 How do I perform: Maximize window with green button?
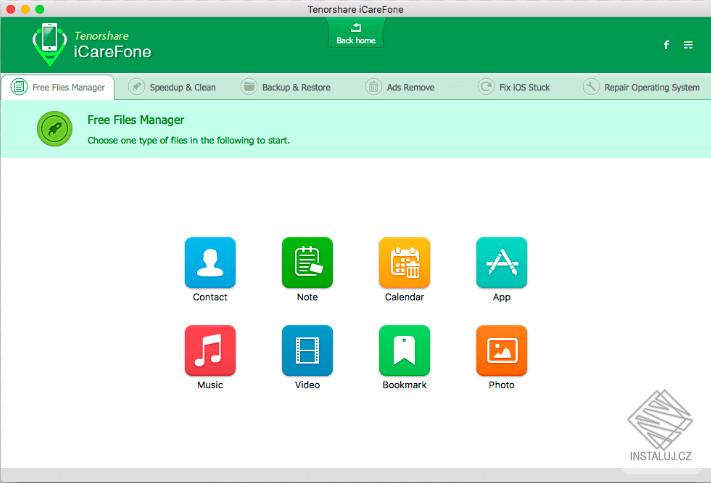[39, 9]
